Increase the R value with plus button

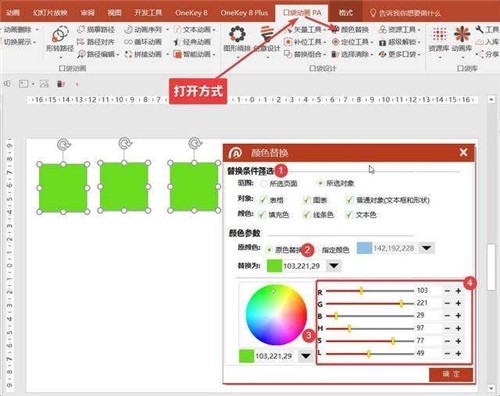point(458,291)
